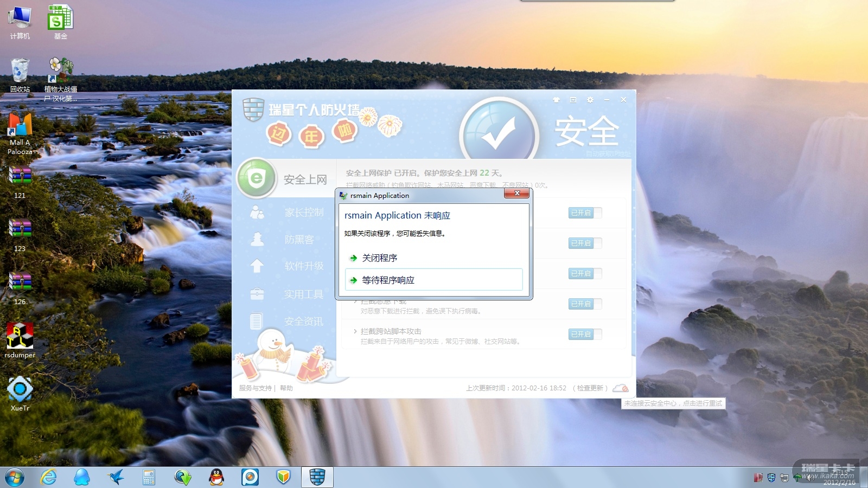Select the Mall A Palooza desktop shortcut
Viewport: 868px width, 488px height.
[20, 133]
